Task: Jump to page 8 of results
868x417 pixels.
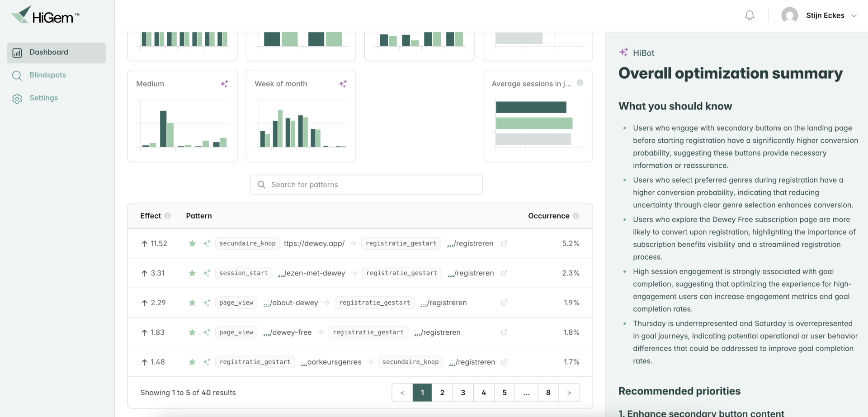Action: coord(548,393)
